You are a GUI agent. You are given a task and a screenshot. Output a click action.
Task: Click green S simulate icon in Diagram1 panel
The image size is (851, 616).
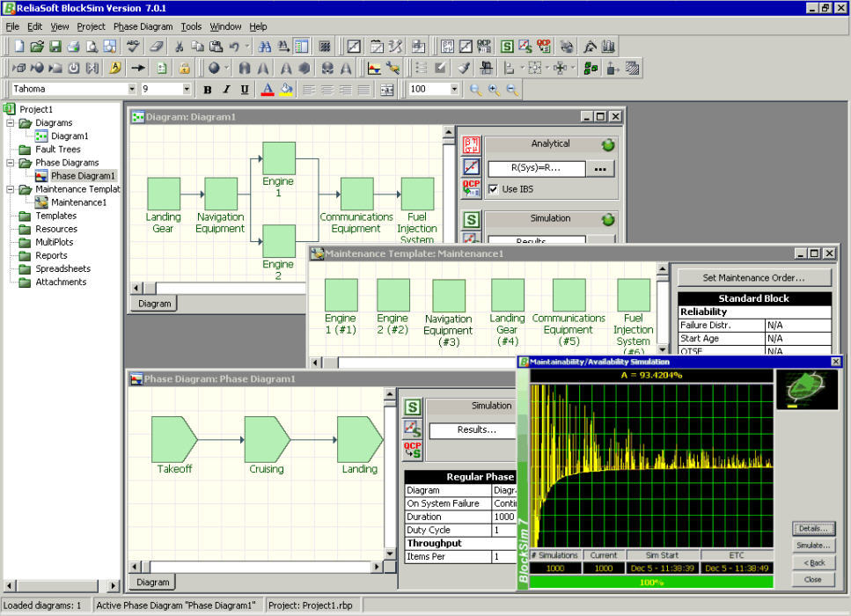tap(471, 219)
